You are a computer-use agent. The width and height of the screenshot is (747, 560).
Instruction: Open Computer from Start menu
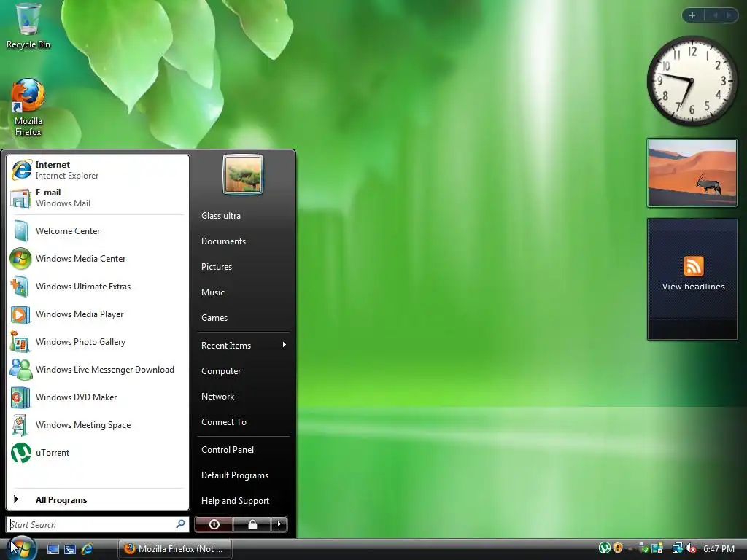click(x=243, y=371)
